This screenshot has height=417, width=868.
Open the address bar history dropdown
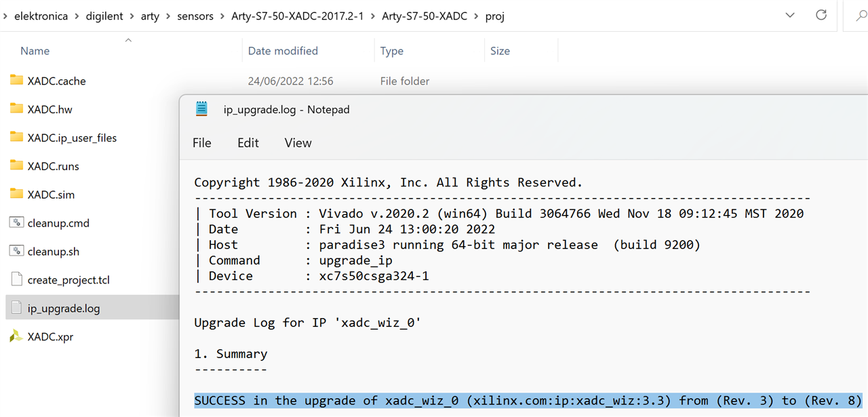pos(790,15)
